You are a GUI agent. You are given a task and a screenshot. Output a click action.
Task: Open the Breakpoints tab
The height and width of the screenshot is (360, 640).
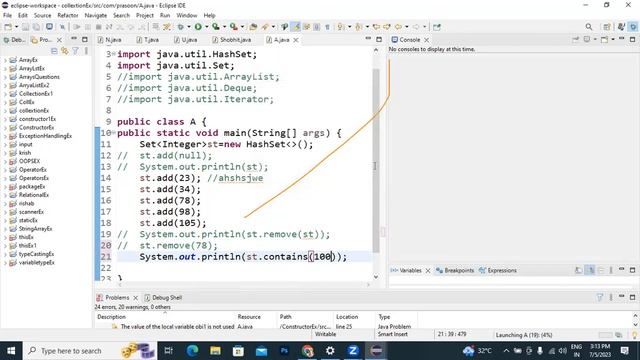(455, 270)
